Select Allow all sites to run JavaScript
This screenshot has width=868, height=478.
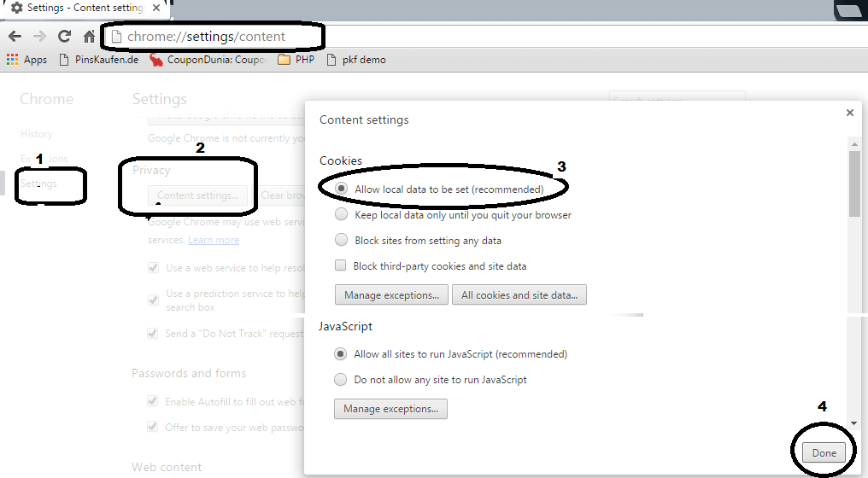pos(340,353)
